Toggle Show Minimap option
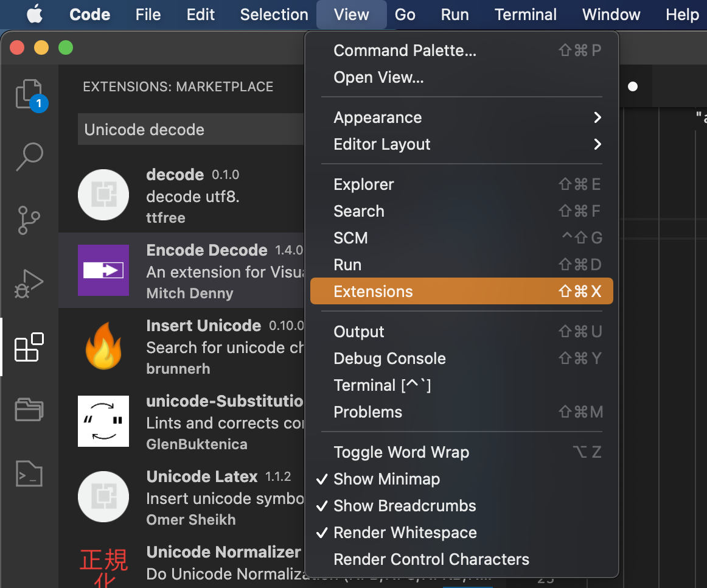 click(386, 479)
